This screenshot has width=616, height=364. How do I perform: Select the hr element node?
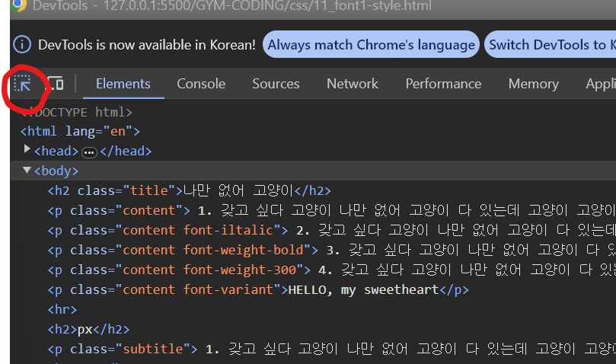click(62, 310)
